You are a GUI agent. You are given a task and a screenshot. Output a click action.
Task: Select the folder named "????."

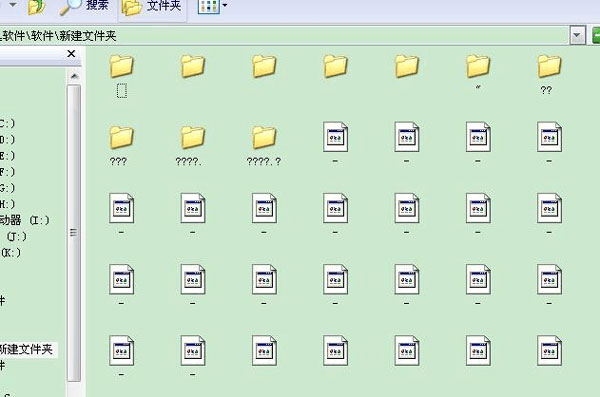coord(192,146)
